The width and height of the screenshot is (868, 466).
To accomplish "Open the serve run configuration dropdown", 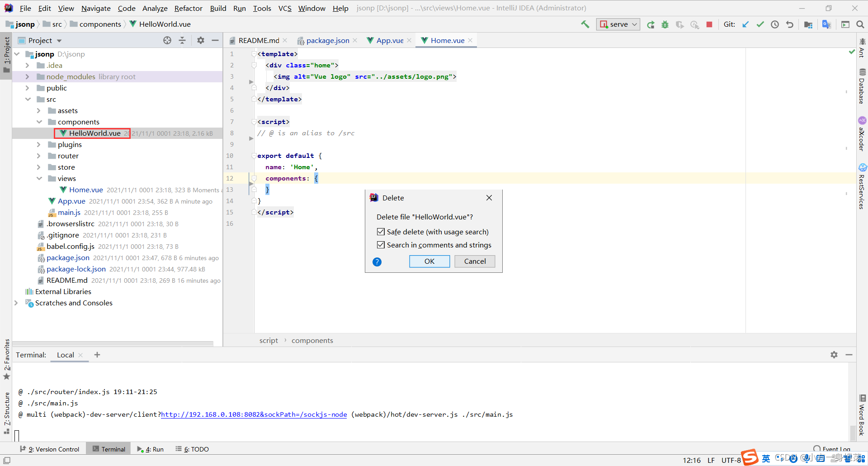I will tap(618, 24).
